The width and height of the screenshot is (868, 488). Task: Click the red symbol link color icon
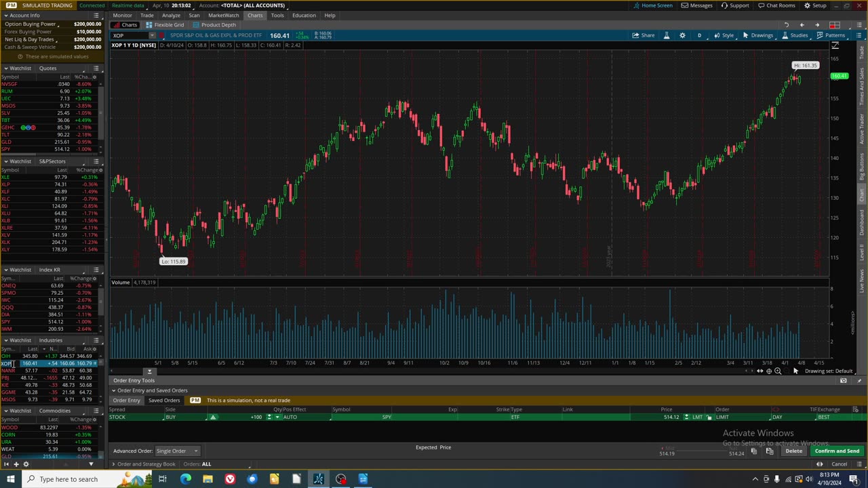pyautogui.click(x=161, y=35)
